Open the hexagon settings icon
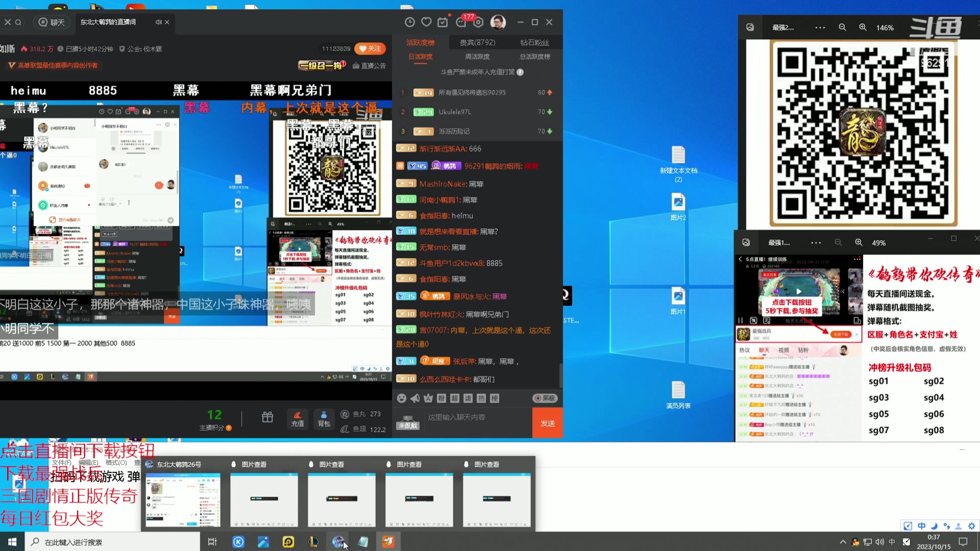Viewport: 980px width, 551px height. click(478, 22)
